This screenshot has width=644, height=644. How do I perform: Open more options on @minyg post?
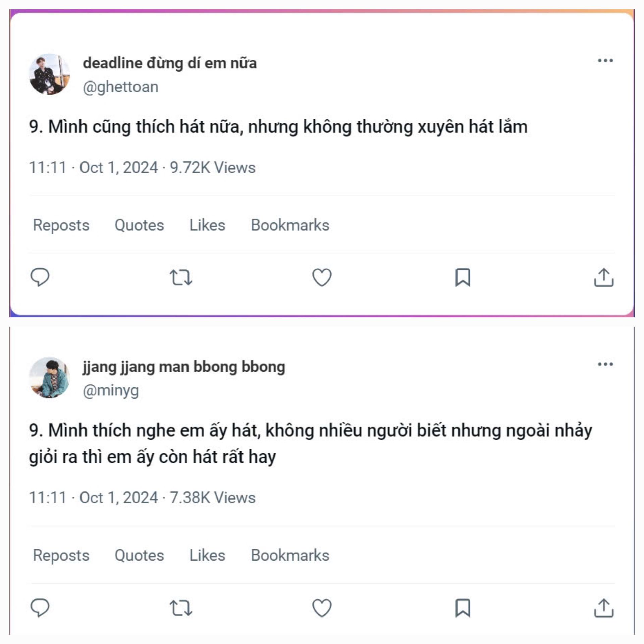(x=605, y=364)
